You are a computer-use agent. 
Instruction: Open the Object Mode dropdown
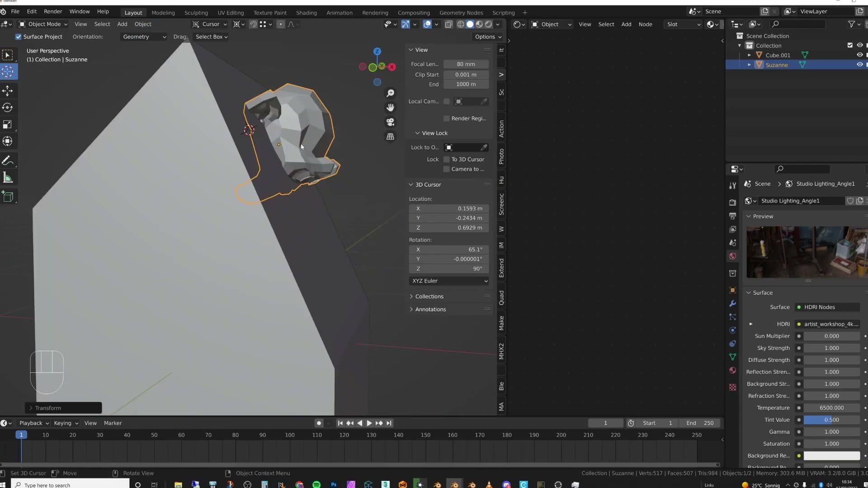[43, 24]
